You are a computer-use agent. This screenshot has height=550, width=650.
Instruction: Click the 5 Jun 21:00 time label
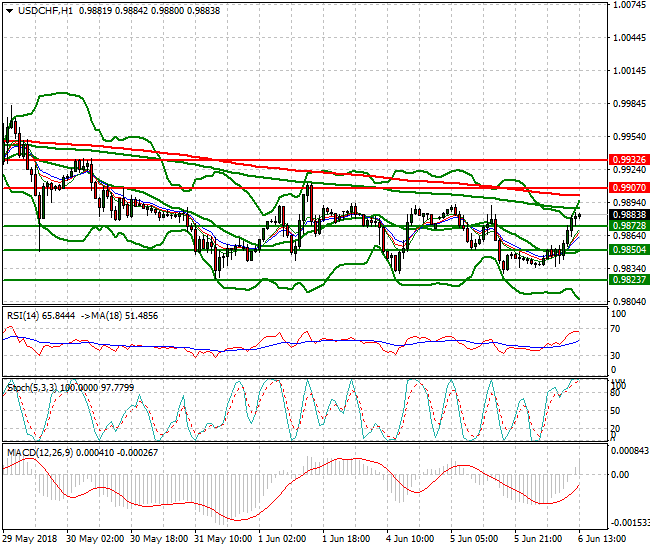pos(538,539)
